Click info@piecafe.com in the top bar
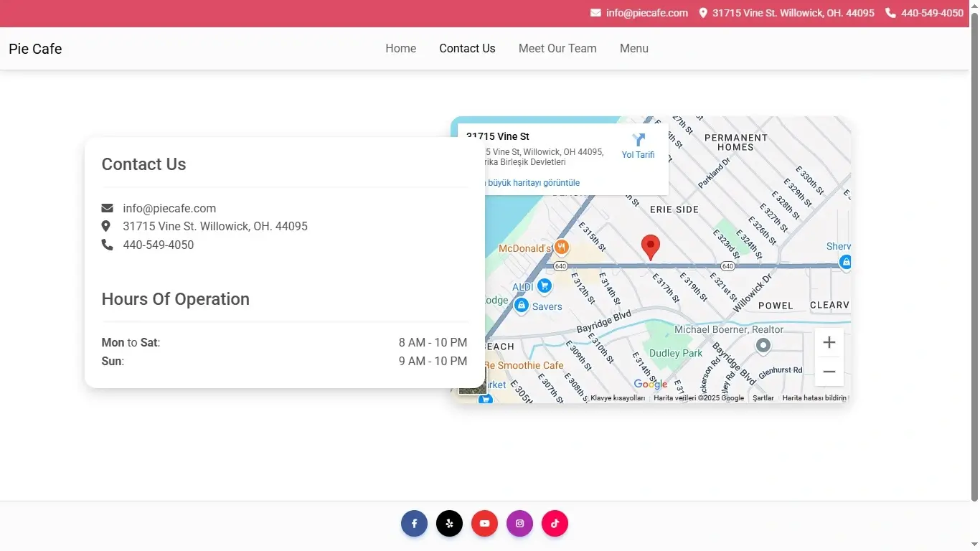This screenshot has height=551, width=980. [647, 13]
